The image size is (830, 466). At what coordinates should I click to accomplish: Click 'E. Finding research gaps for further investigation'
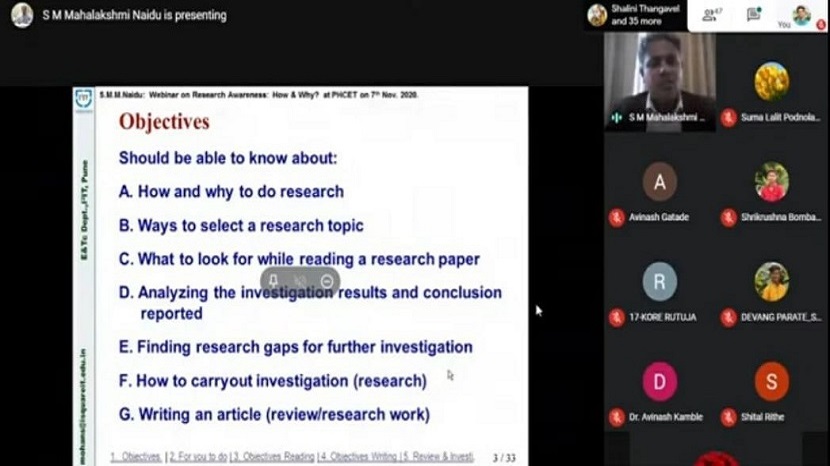tap(295, 347)
